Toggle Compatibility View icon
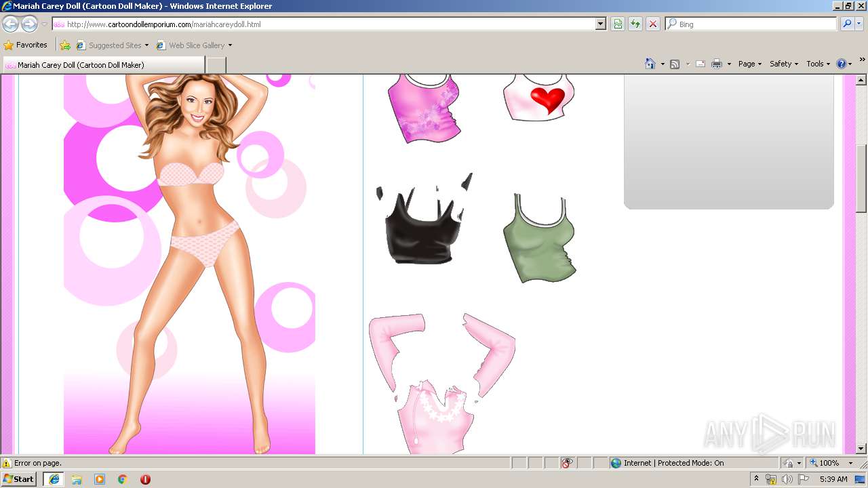The height and width of the screenshot is (488, 868). click(x=618, y=24)
